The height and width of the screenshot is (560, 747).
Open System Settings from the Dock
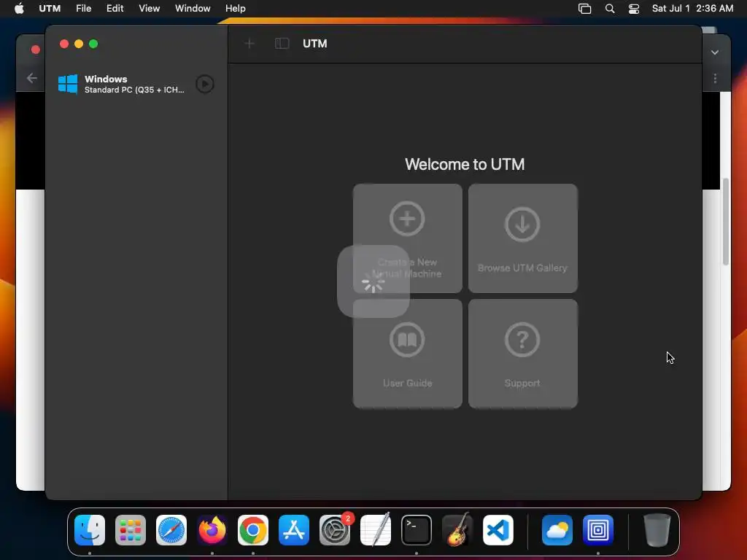tap(335, 530)
